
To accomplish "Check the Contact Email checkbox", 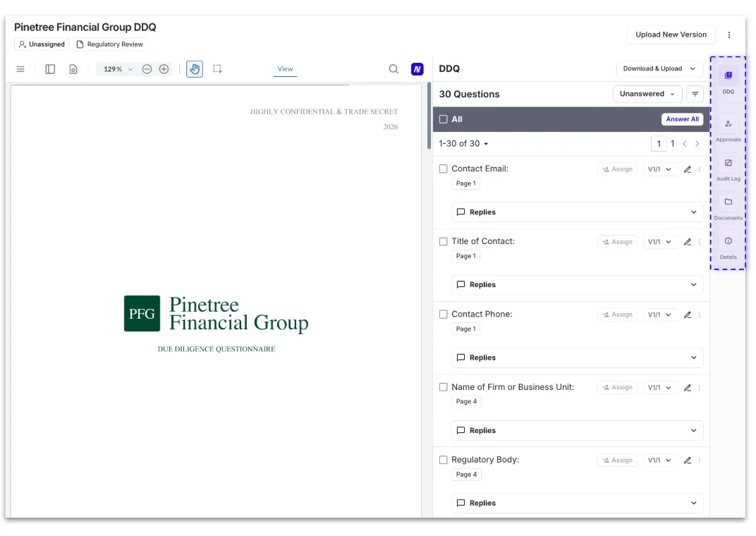I will tap(443, 169).
